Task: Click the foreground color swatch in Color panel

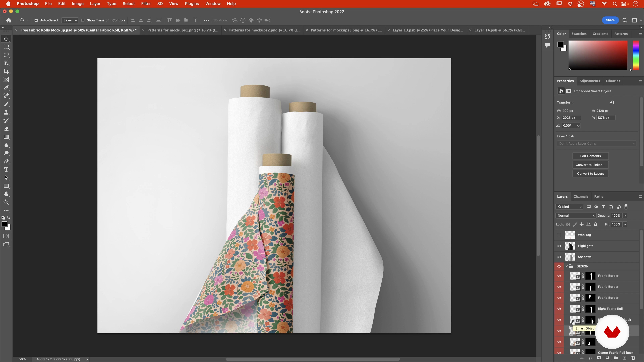Action: click(560, 45)
